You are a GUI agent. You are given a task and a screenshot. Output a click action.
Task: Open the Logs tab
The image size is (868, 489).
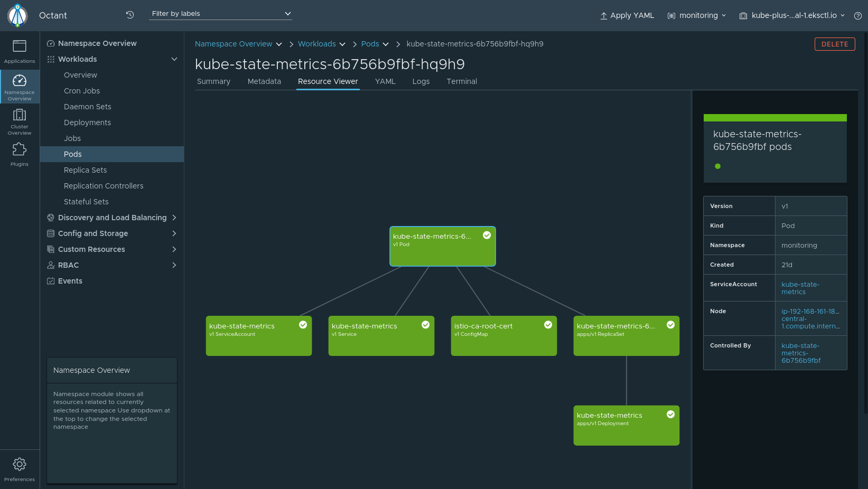(x=421, y=81)
